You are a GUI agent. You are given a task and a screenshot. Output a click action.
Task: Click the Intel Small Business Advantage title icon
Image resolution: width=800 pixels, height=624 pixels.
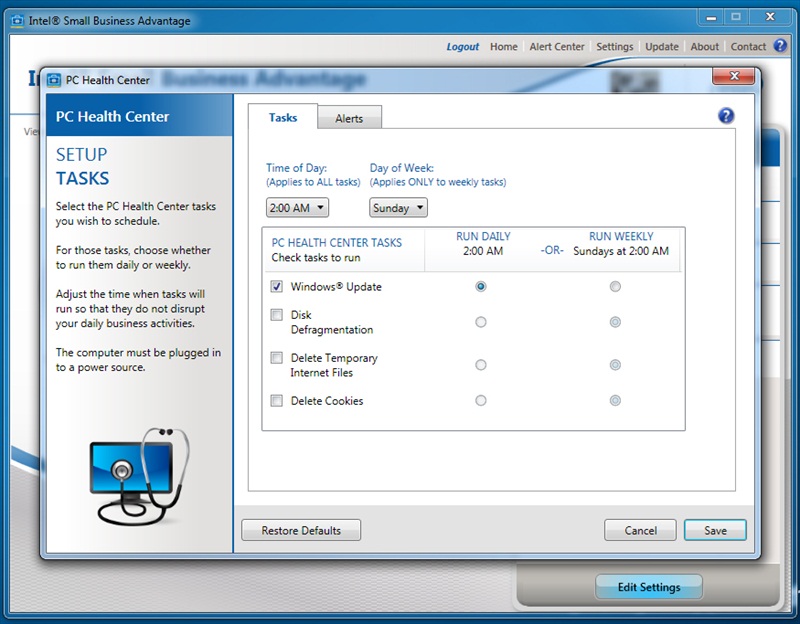click(17, 20)
